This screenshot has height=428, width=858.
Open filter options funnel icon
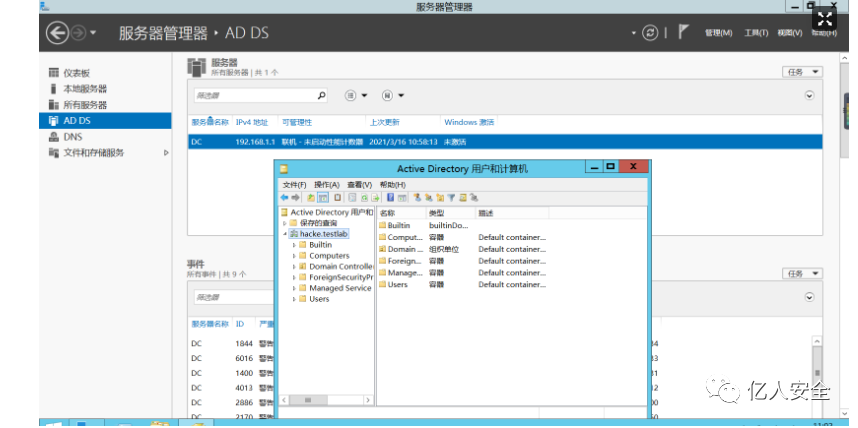451,198
